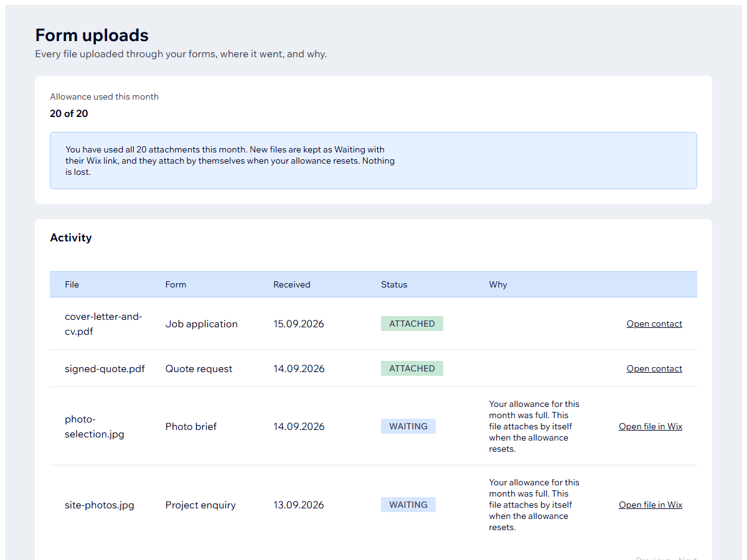Click WAITING badge in Project enquiry row
Screen dimensions: 747x560
tap(408, 505)
